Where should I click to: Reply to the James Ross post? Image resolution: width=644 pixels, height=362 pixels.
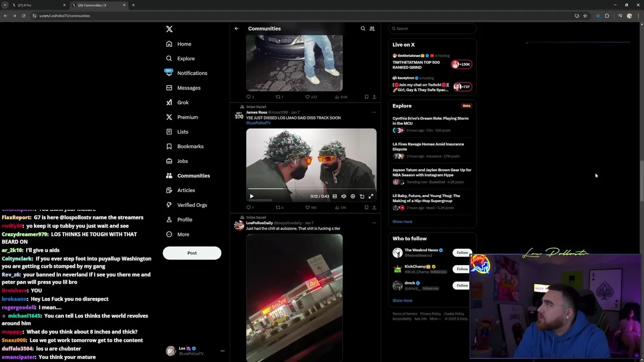click(250, 208)
